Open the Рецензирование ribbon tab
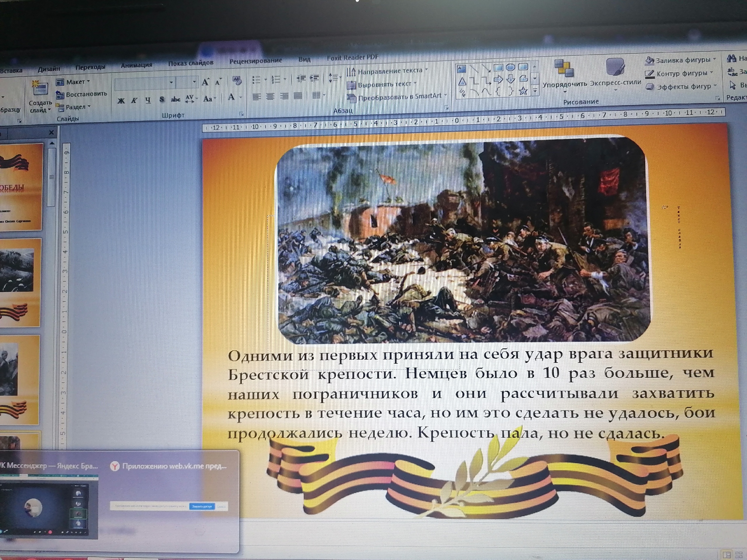This screenshot has width=747, height=560. (256, 61)
